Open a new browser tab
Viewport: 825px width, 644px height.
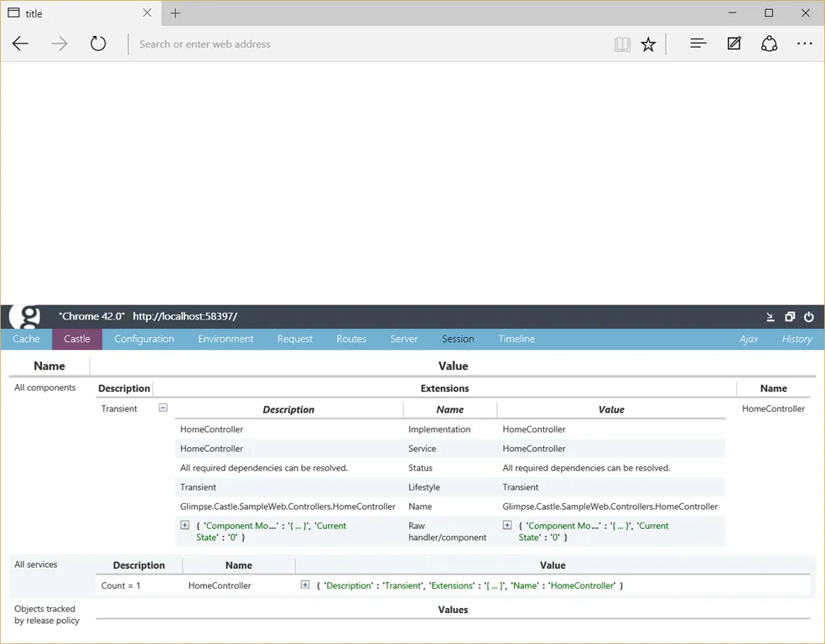pos(175,13)
